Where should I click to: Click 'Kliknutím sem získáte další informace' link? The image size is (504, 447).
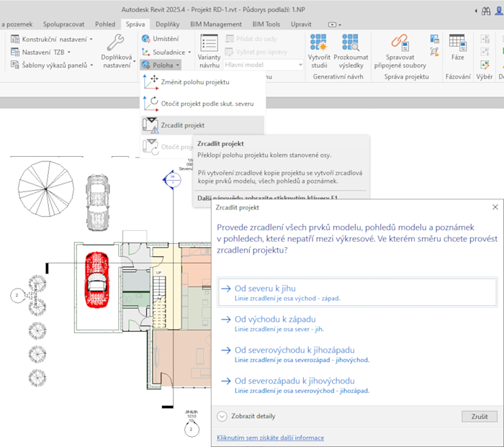click(270, 438)
